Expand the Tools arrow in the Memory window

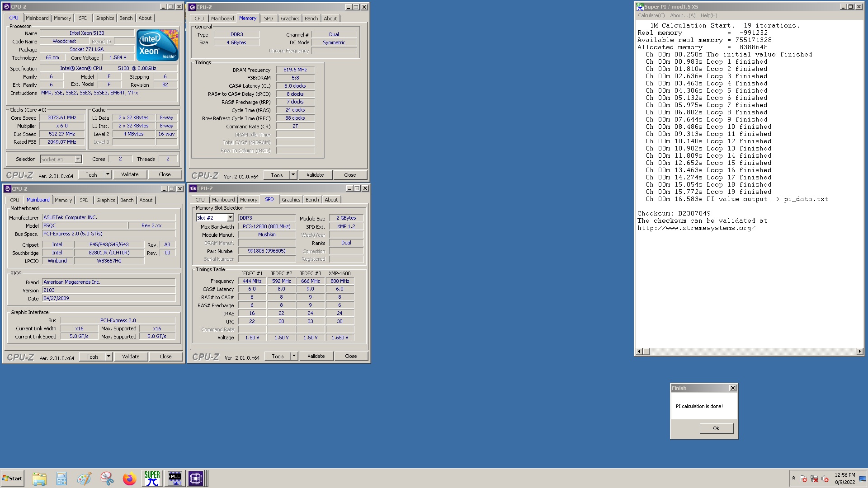293,175
